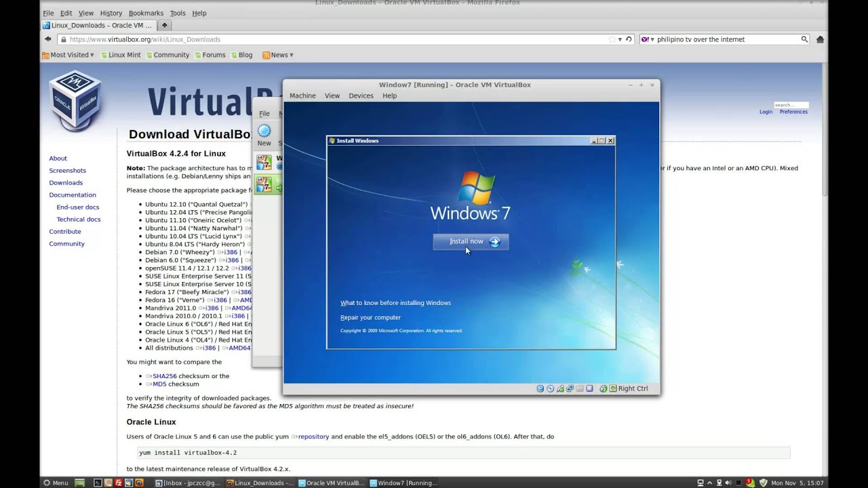Click virtualization 'V' icon in VM status bar
Viewport: 868px width, 488px height.
tap(589, 388)
